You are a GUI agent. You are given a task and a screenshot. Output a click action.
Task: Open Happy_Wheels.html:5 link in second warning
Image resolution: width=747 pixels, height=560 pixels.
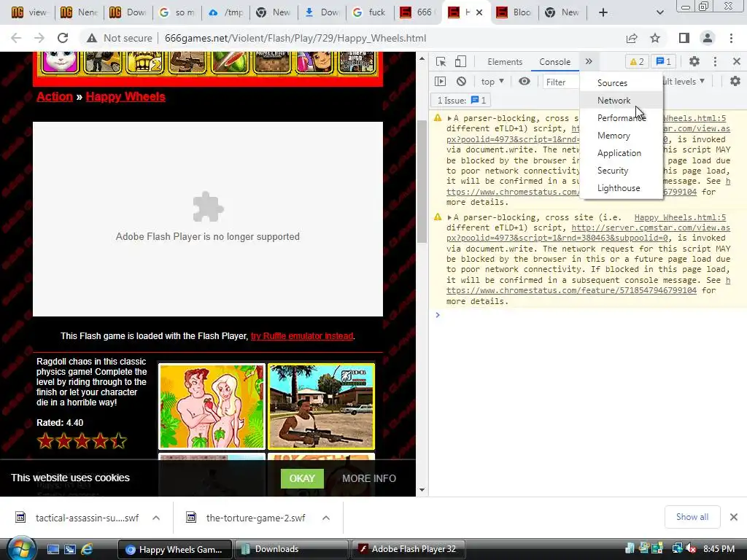[680, 217]
